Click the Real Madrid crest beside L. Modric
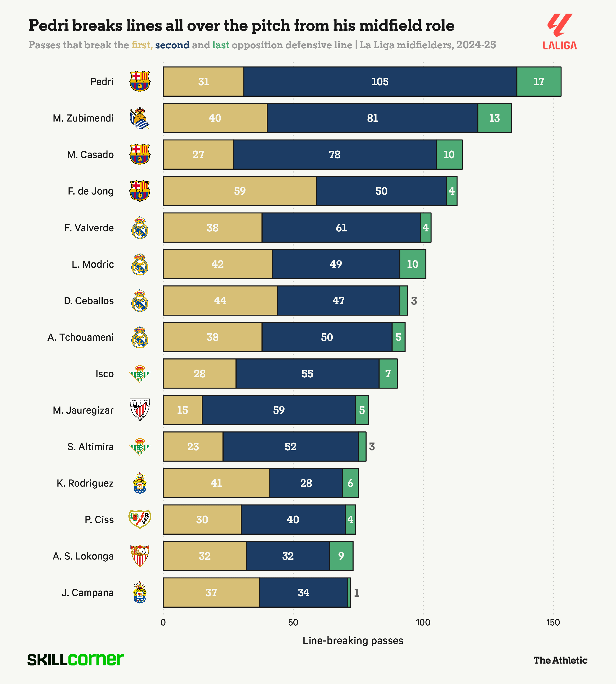 pyautogui.click(x=140, y=264)
